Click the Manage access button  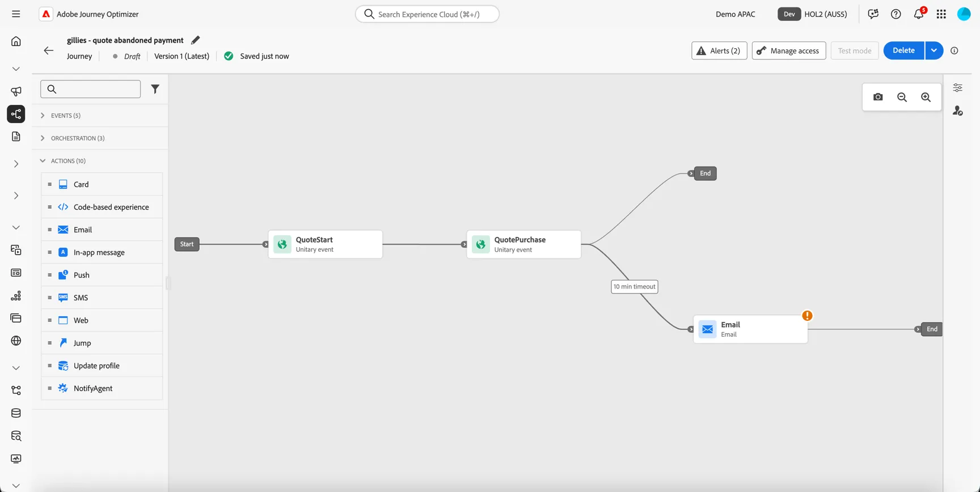coord(789,50)
